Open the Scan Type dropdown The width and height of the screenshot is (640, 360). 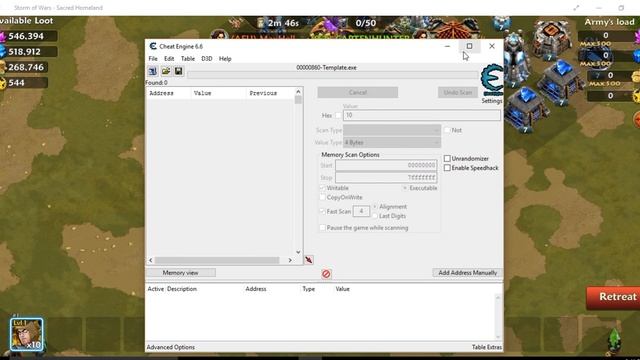pyautogui.click(x=392, y=130)
